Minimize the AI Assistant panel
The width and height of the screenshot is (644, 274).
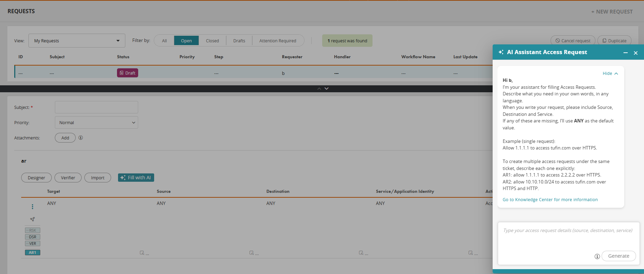tap(626, 53)
